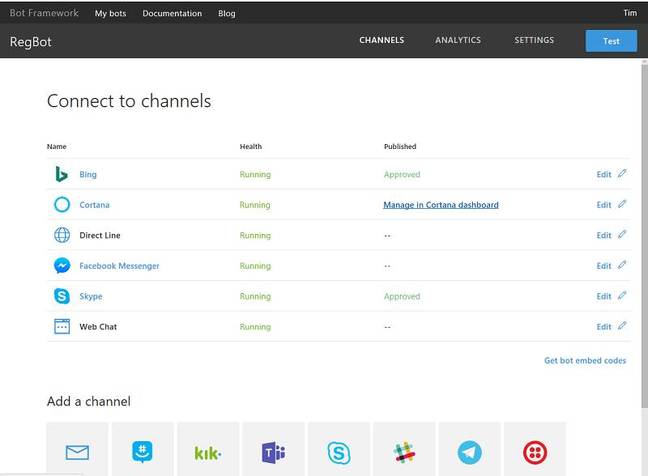The height and width of the screenshot is (476, 648).
Task: Click the RegBot bot title
Action: [x=31, y=42]
